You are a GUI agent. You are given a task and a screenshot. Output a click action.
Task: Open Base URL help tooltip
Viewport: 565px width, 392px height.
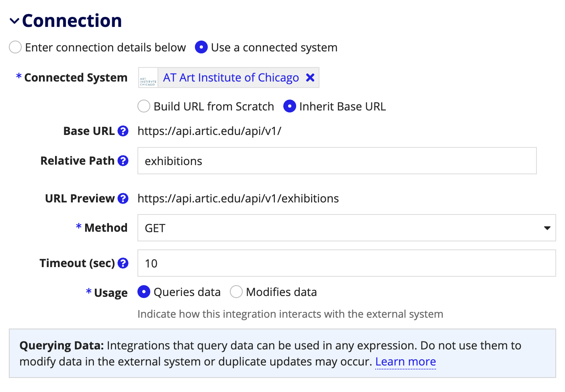coord(123,131)
